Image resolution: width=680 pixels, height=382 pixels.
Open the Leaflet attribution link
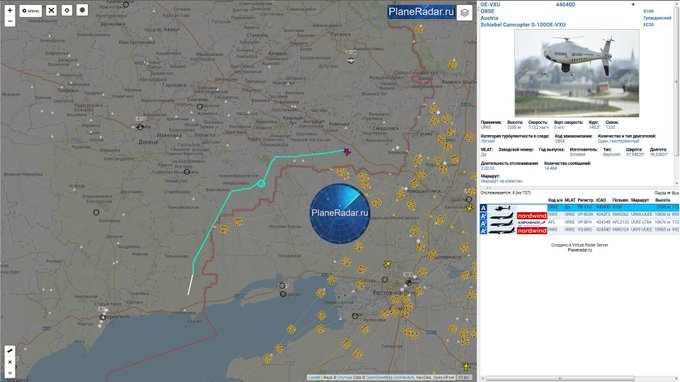[314, 377]
